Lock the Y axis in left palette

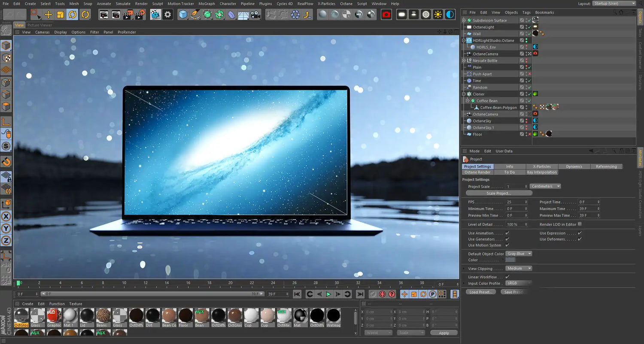point(6,229)
